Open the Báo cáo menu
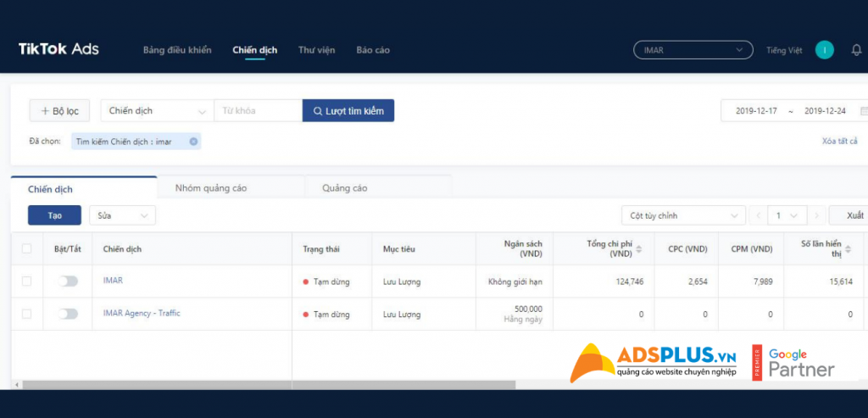Screen dimensions: 868x418 [x=373, y=50]
